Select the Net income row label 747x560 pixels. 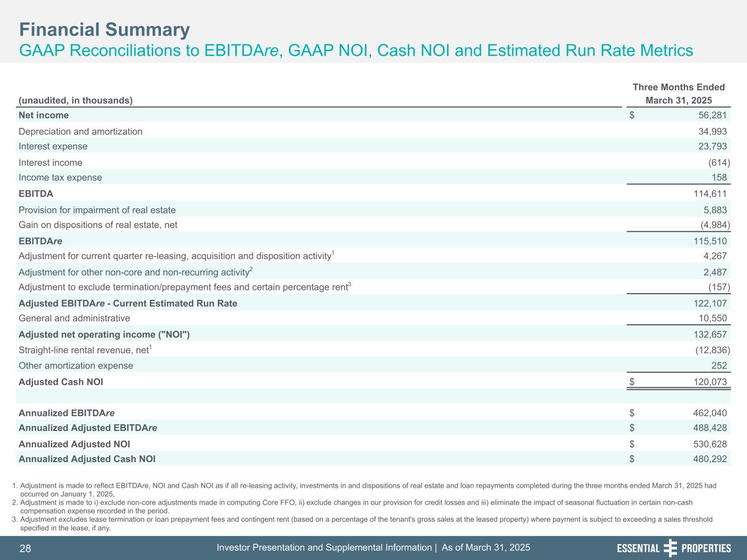pos(44,115)
